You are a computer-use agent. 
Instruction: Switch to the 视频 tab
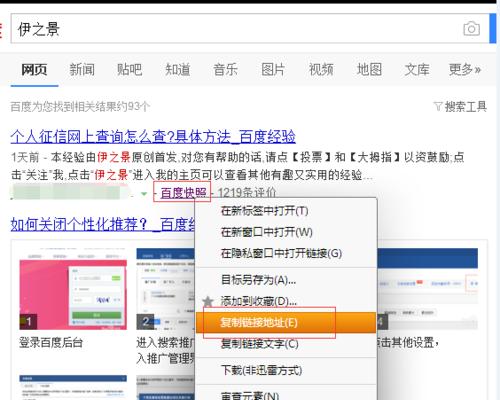[321, 70]
